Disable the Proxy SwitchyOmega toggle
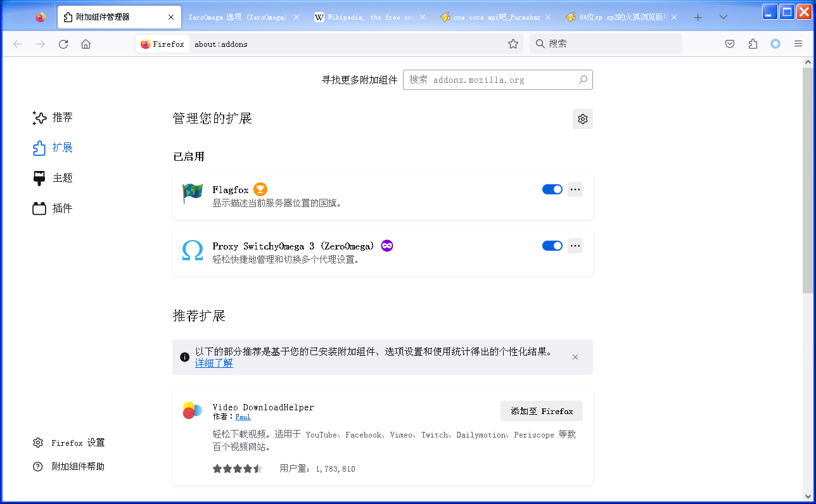 (552, 246)
